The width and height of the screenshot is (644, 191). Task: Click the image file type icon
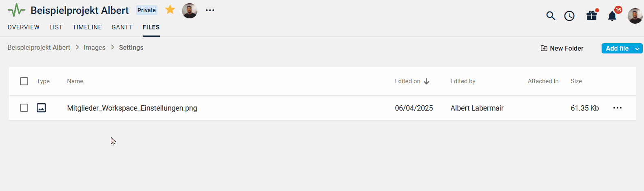(x=41, y=108)
